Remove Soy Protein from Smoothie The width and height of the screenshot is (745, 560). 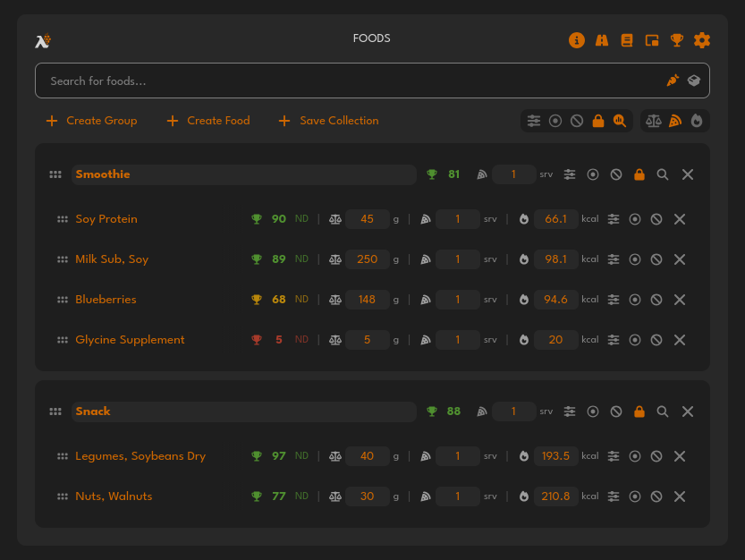680,219
